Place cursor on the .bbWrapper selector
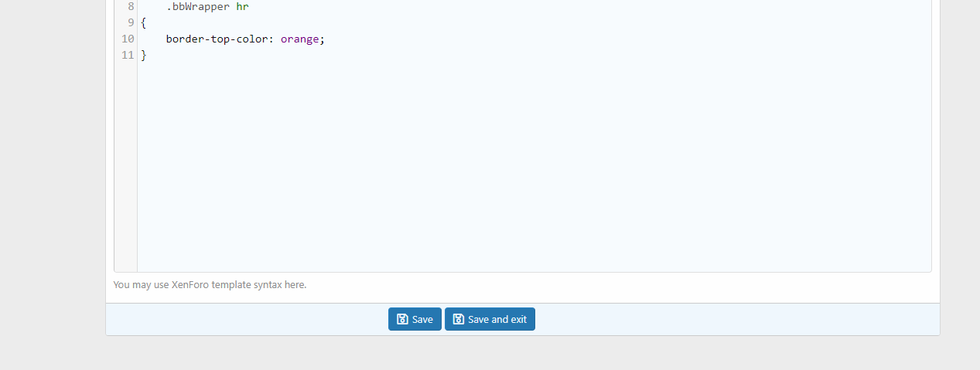This screenshot has width=980, height=370. pyautogui.click(x=197, y=6)
